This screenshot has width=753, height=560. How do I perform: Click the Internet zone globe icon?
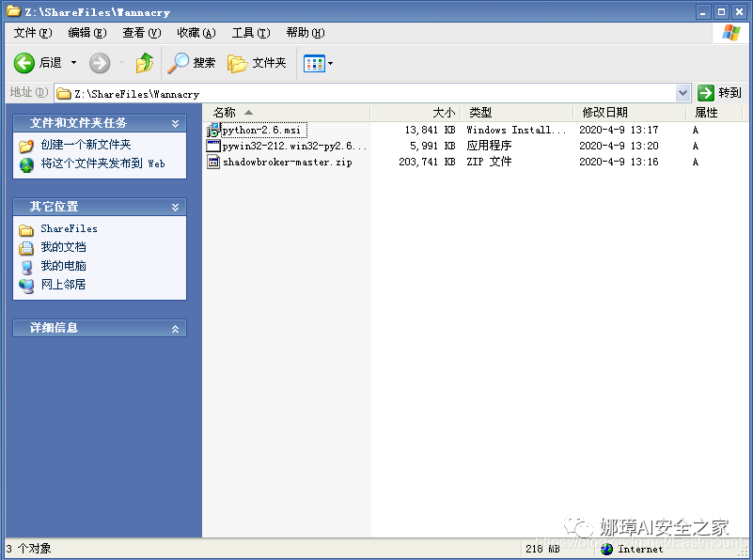[x=607, y=549]
